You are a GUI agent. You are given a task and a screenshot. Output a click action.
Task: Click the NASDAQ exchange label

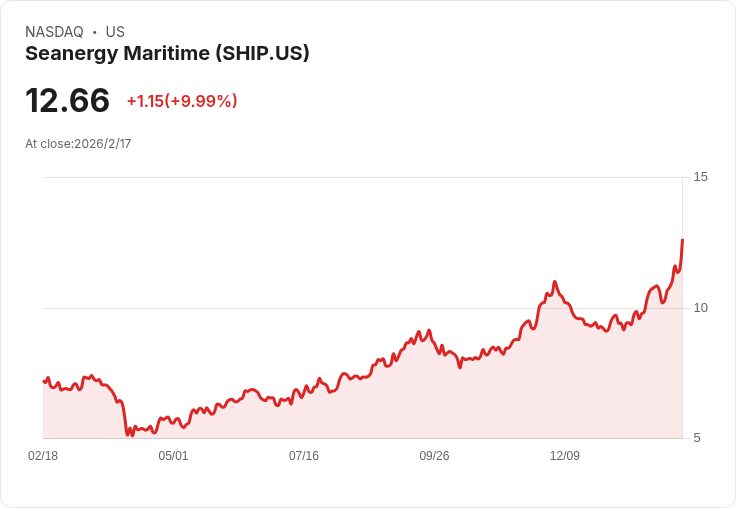[x=54, y=32]
